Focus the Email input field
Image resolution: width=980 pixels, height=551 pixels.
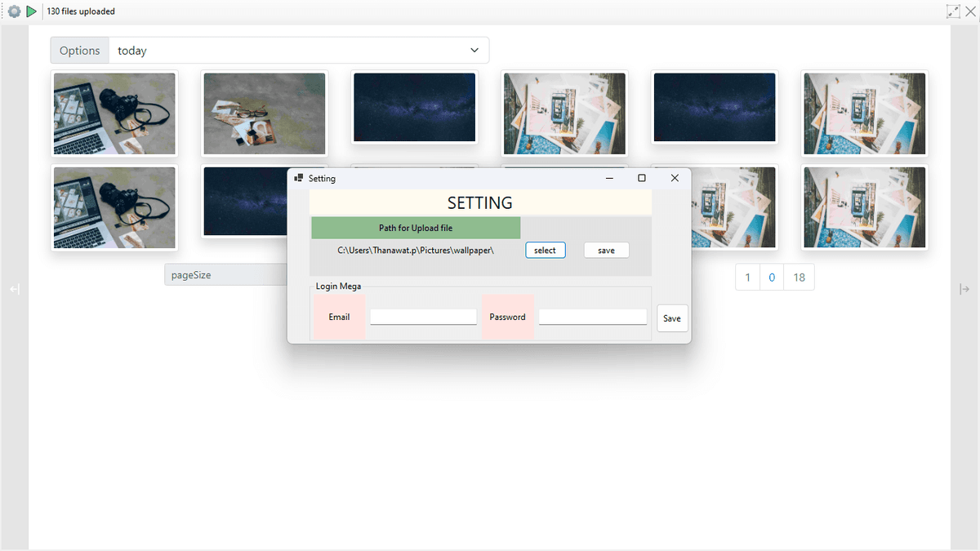click(423, 317)
